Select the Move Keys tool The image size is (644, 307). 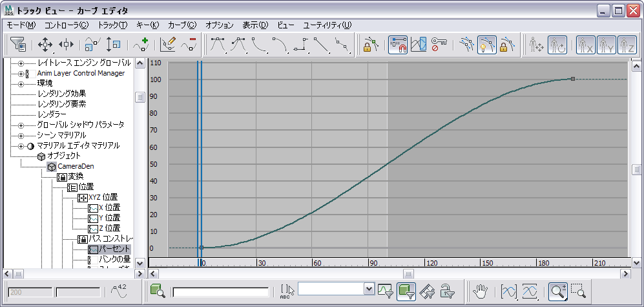click(45, 45)
